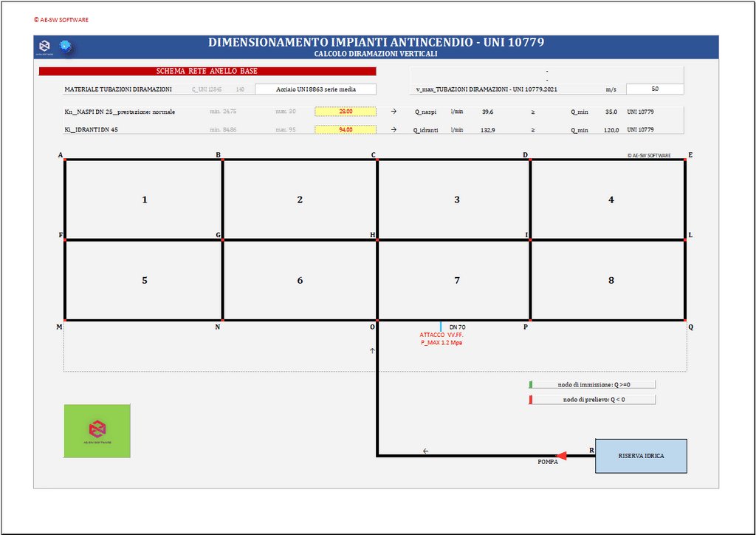Click the nodo di immissione legend
This screenshot has height=535, width=756.
click(x=593, y=384)
